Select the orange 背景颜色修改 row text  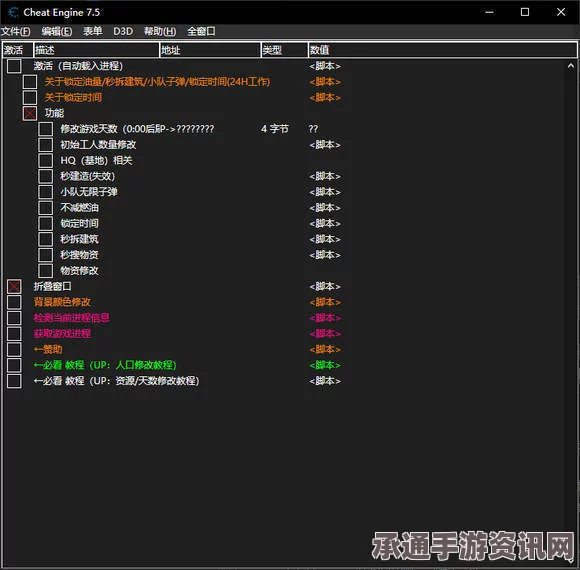[62, 302]
